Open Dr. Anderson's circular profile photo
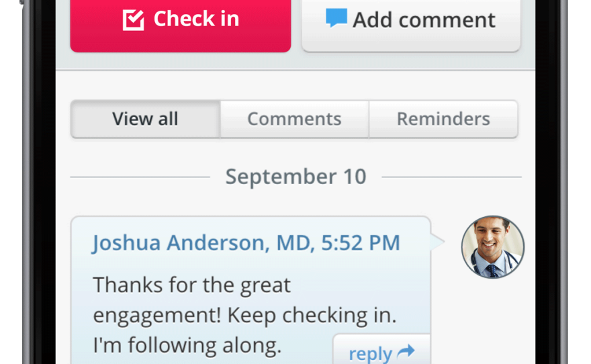This screenshot has height=364, width=591. coord(493,247)
